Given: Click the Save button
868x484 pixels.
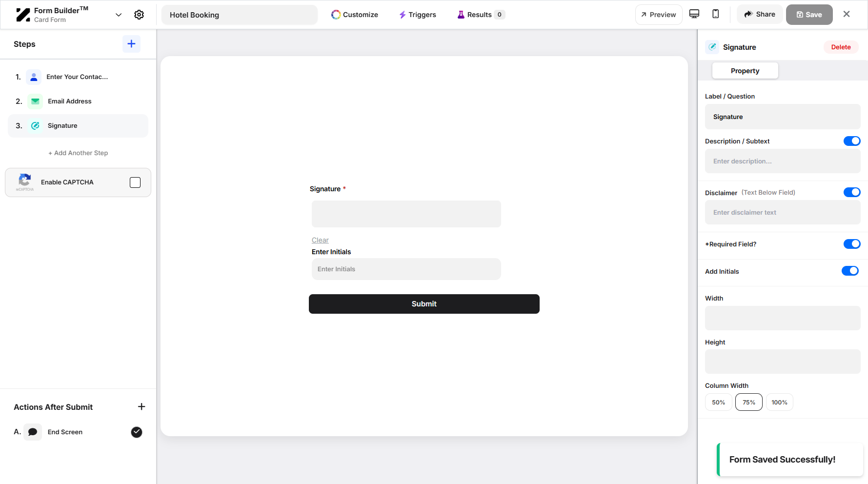Looking at the screenshot, I should click(809, 15).
